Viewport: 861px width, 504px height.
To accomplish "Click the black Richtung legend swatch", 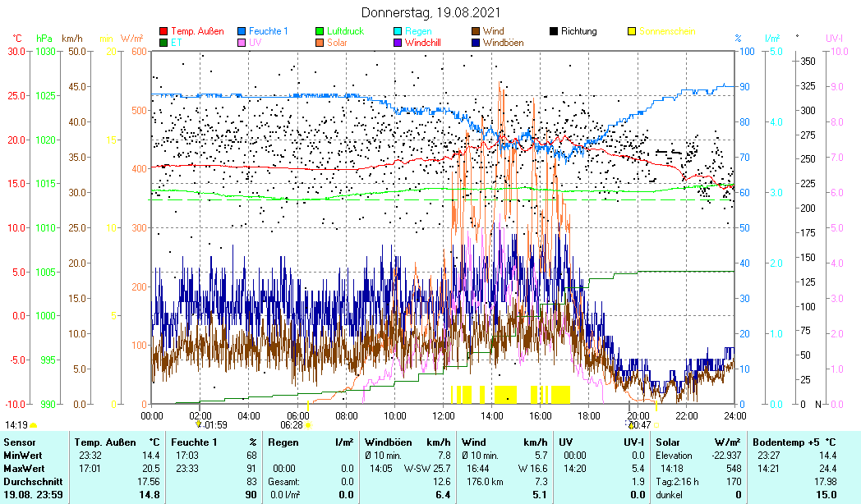I will (x=554, y=31).
